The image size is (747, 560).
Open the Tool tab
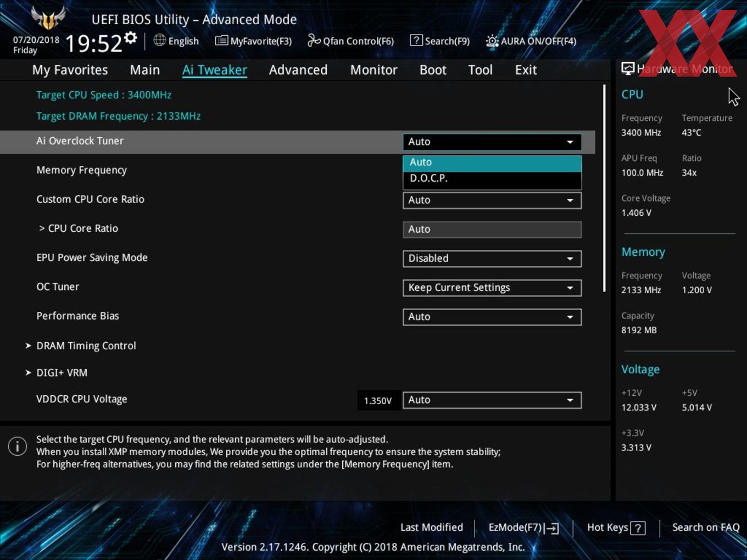(480, 70)
